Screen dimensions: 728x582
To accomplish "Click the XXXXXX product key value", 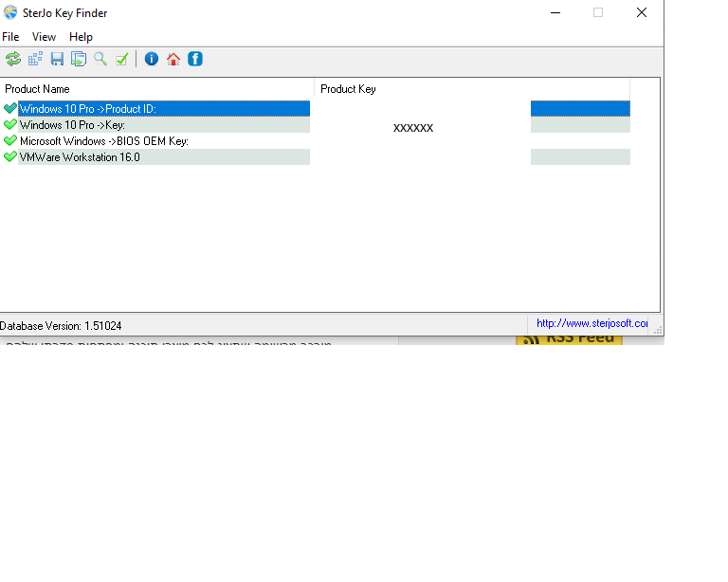I will (x=413, y=128).
